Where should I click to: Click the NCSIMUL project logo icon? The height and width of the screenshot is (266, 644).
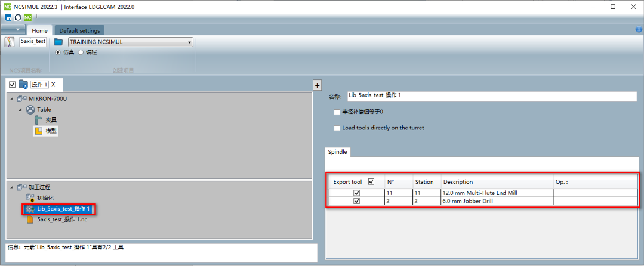pyautogui.click(x=10, y=42)
